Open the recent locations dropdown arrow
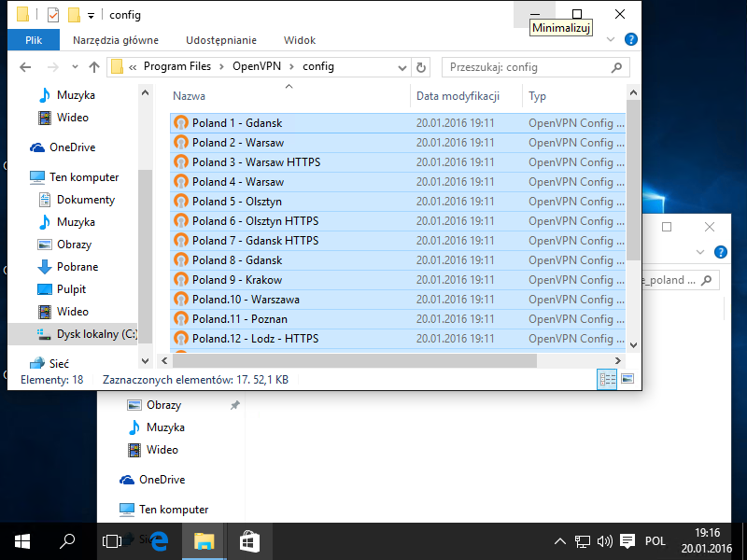 tap(75, 67)
